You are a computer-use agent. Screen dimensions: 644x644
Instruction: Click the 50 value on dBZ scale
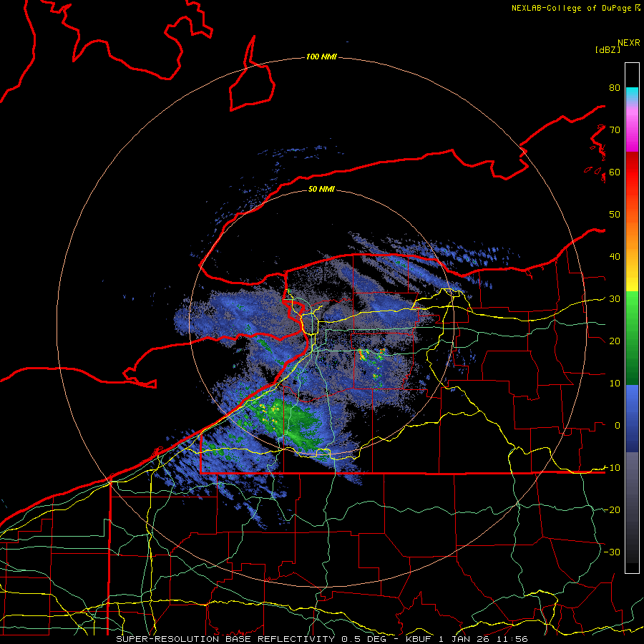pos(615,215)
